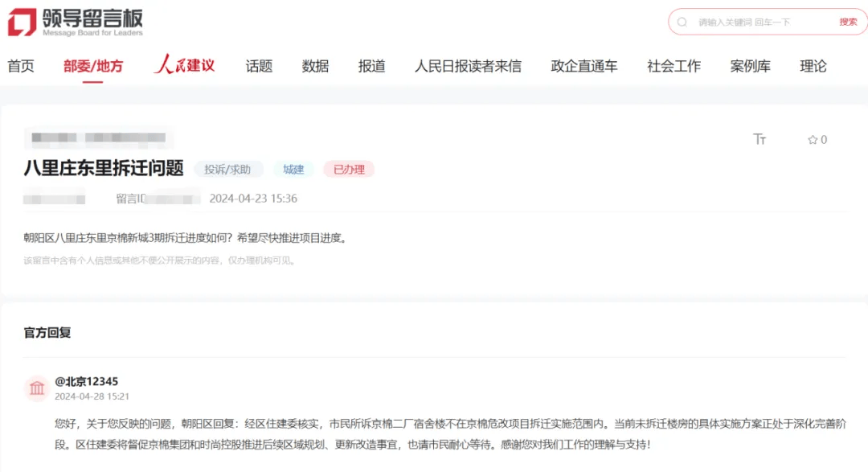Select the 部委/地方 nav tab

point(93,66)
